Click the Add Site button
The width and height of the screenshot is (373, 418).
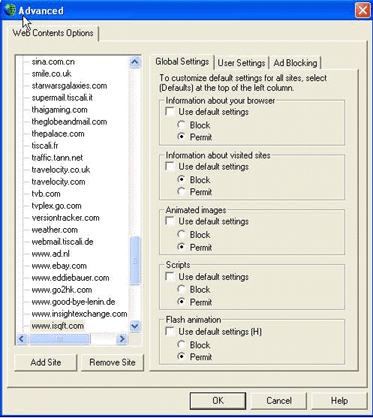tap(46, 362)
